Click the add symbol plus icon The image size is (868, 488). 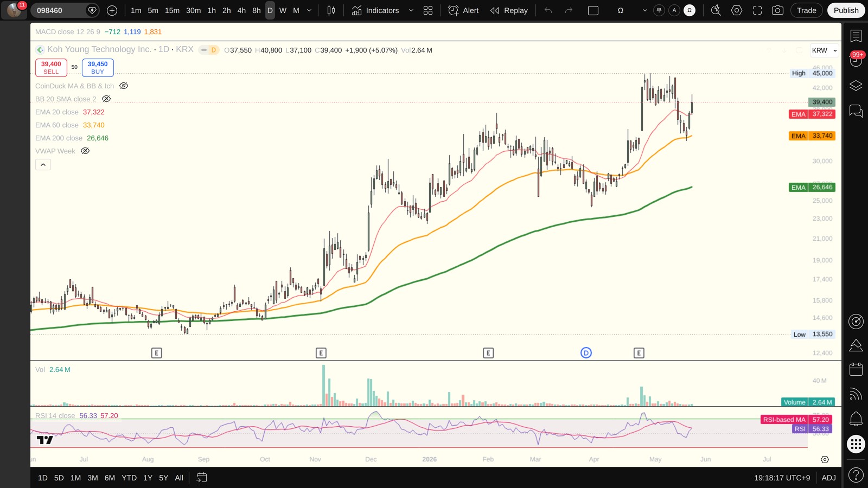[x=112, y=10]
